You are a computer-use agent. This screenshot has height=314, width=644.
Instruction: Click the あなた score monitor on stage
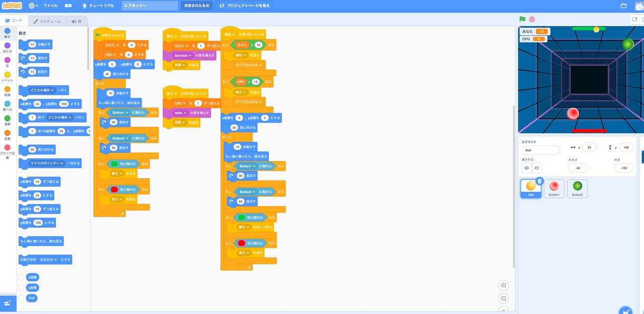(x=535, y=32)
